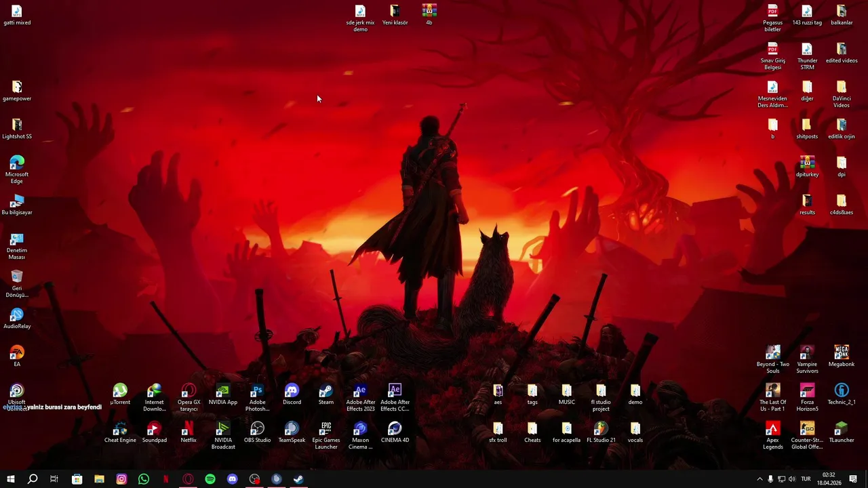Select the Sınav Giriş Belgesi PDF
This screenshot has width=868, height=488.
click(772, 56)
